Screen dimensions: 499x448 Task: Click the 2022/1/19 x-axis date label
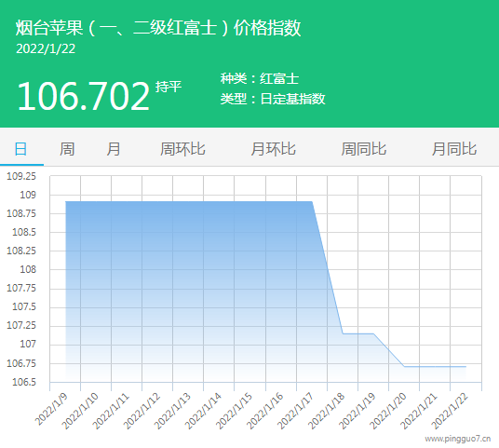coord(357,411)
